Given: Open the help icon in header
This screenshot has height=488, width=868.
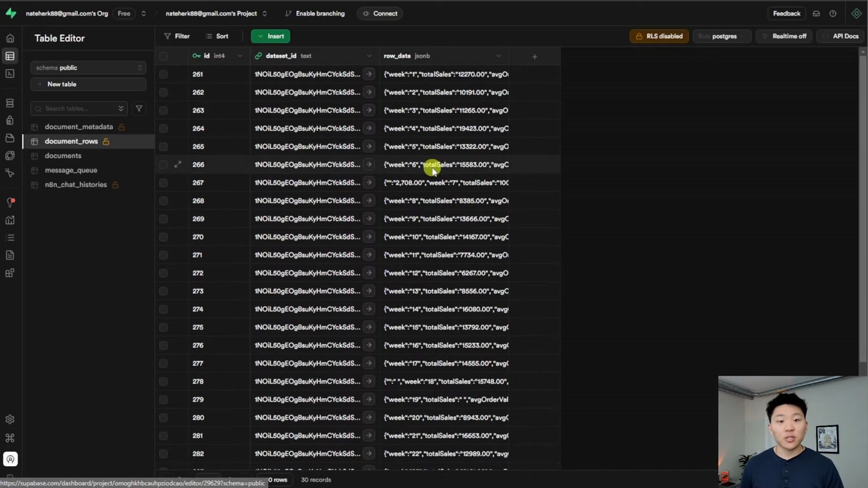Looking at the screenshot, I should tap(833, 14).
